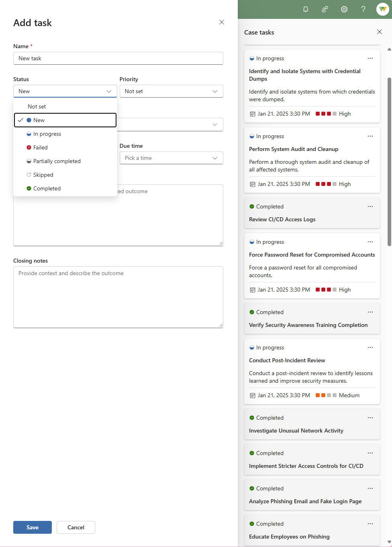This screenshot has height=547, width=392.
Task: Click the settings gear icon
Action: pos(344,9)
